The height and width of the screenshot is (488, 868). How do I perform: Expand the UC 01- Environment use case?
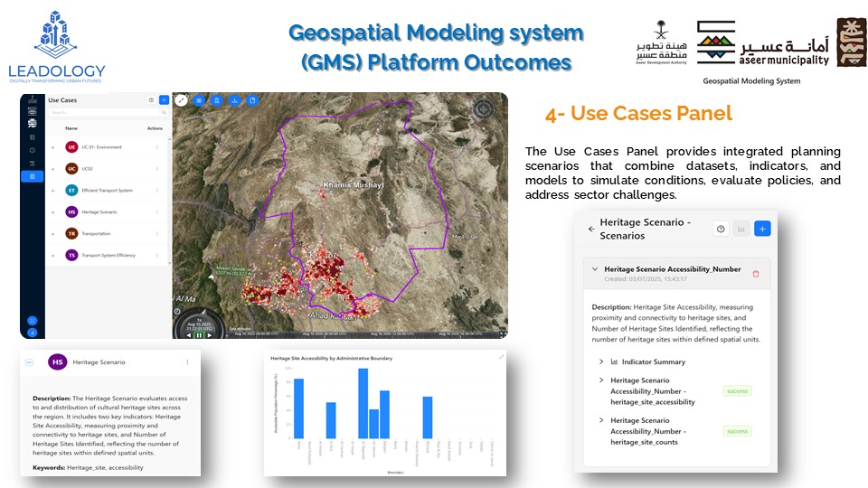[53, 147]
